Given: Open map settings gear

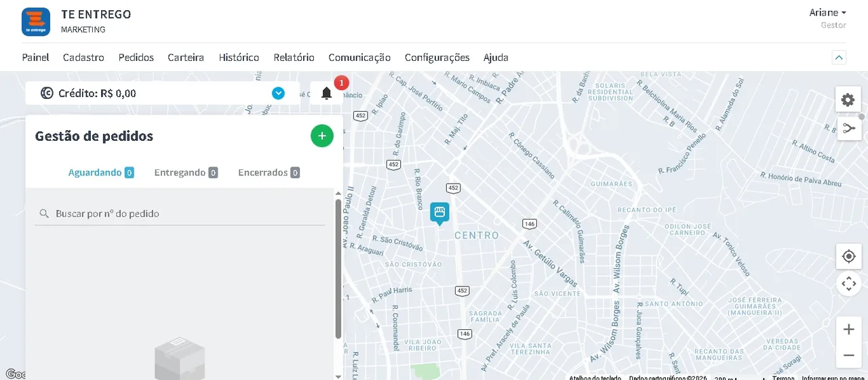Looking at the screenshot, I should [848, 100].
